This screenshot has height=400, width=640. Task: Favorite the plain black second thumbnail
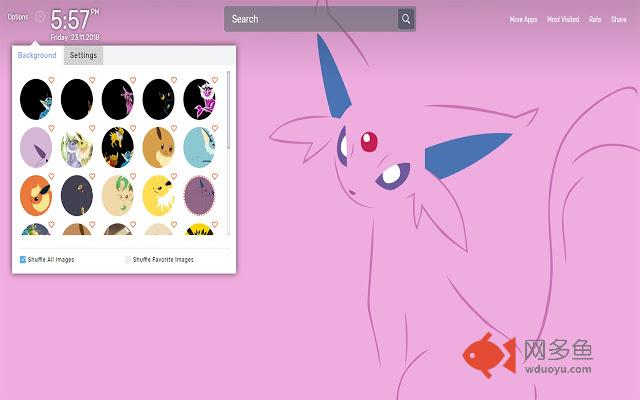point(92,80)
